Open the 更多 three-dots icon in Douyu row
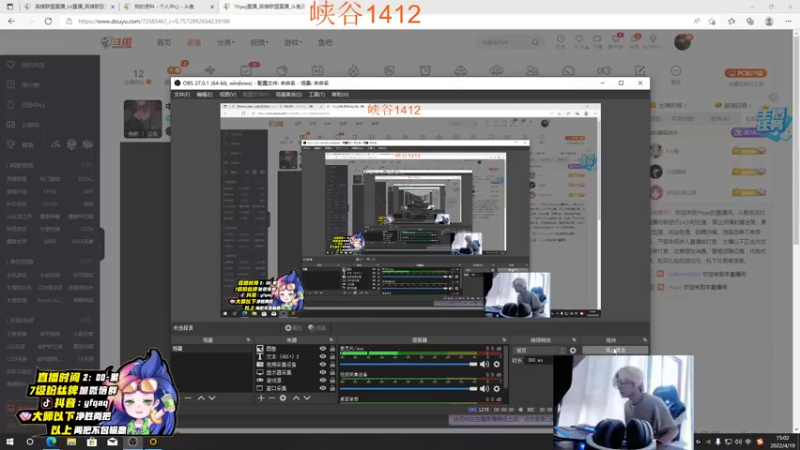Viewport: 800px width, 450px height. pos(676,71)
